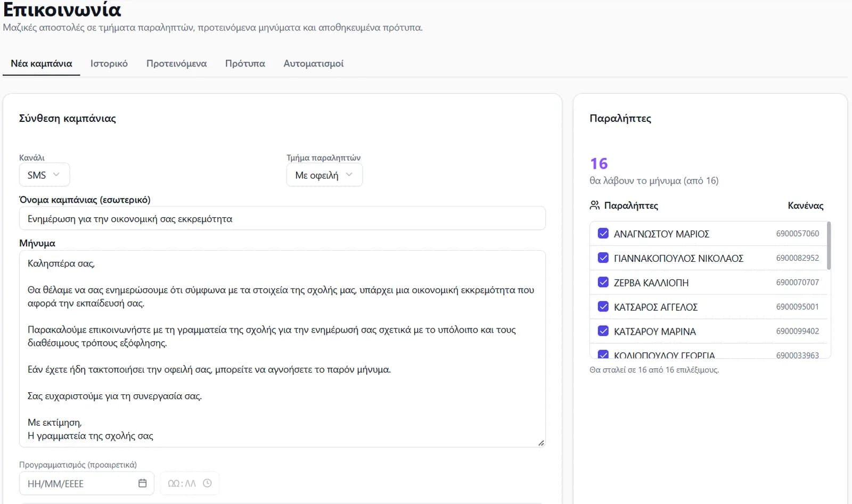
Task: Uncheck ΓΙΑΝΝΑΚΟΠΟΥΛΟΣ ΝΙΚΟΛΑΟΣ checkbox
Action: (x=603, y=258)
